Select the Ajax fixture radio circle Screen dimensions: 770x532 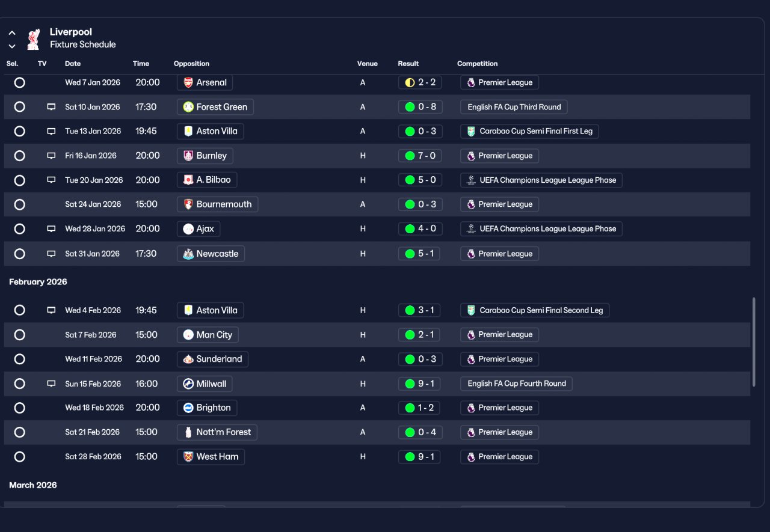pos(20,228)
